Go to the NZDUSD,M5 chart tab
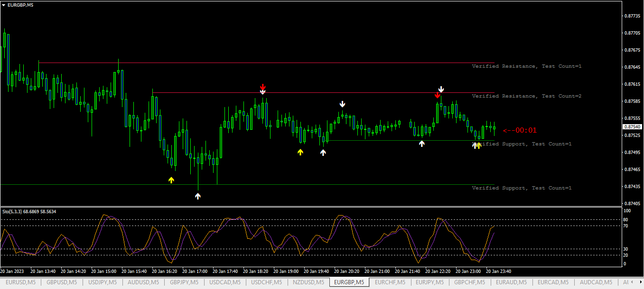 tap(308, 282)
